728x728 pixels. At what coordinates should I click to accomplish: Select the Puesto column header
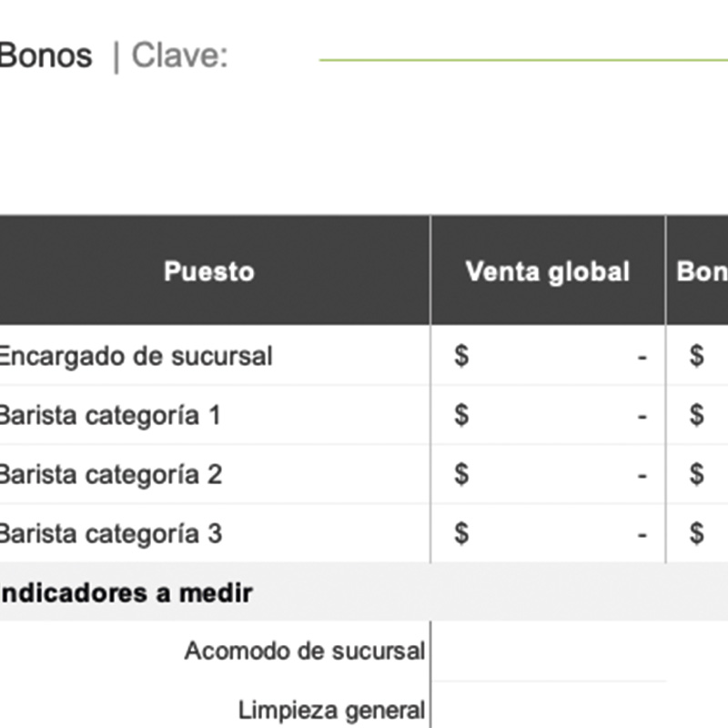point(208,272)
